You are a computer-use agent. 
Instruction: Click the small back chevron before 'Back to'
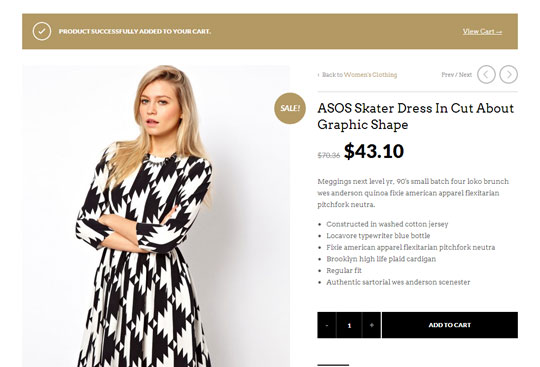pyautogui.click(x=319, y=75)
